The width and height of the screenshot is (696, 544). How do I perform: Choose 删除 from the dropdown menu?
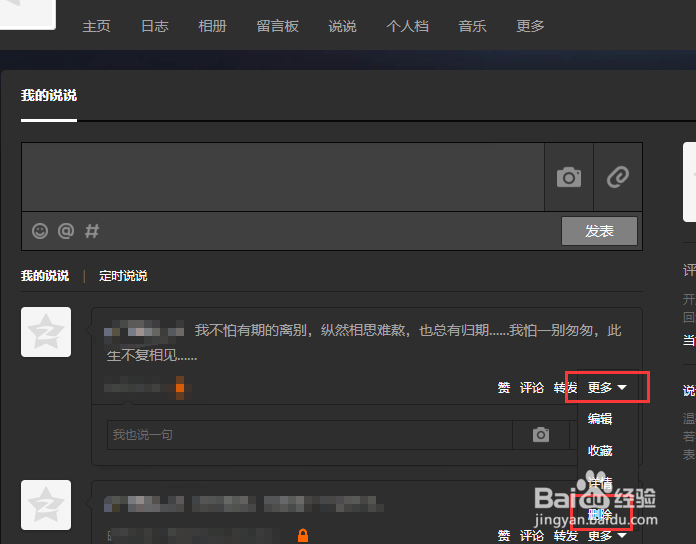pyautogui.click(x=600, y=515)
